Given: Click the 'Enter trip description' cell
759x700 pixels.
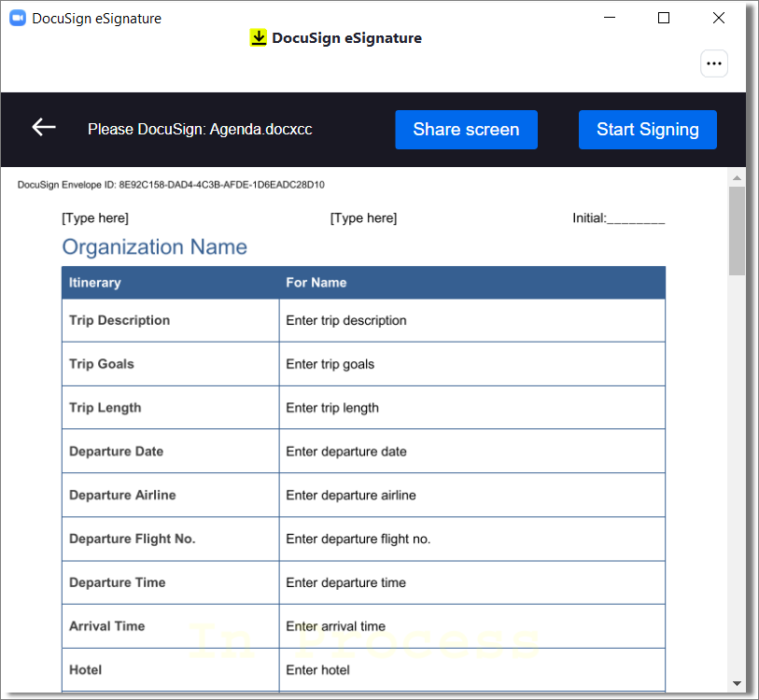Looking at the screenshot, I should (x=472, y=320).
